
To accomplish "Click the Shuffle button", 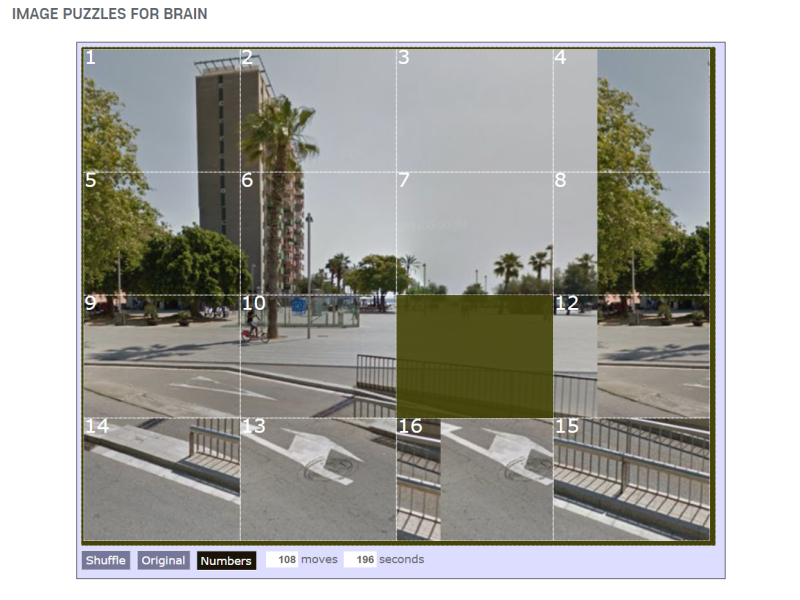I will coord(105,560).
